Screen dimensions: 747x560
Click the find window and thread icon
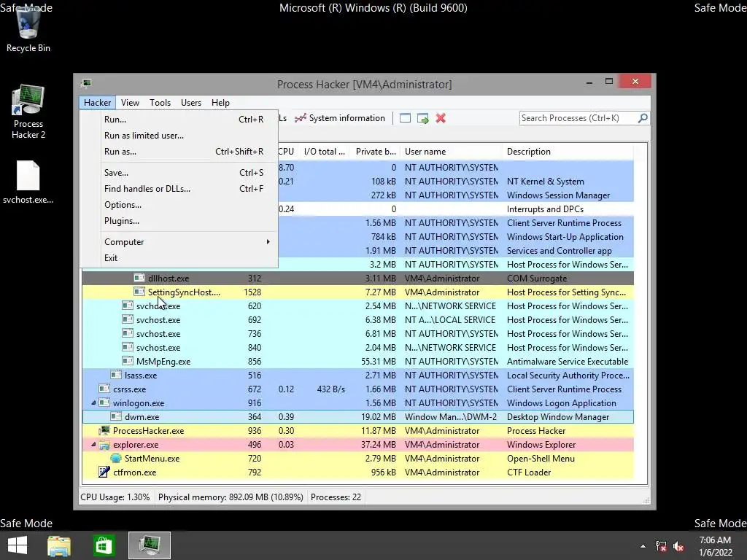click(422, 118)
